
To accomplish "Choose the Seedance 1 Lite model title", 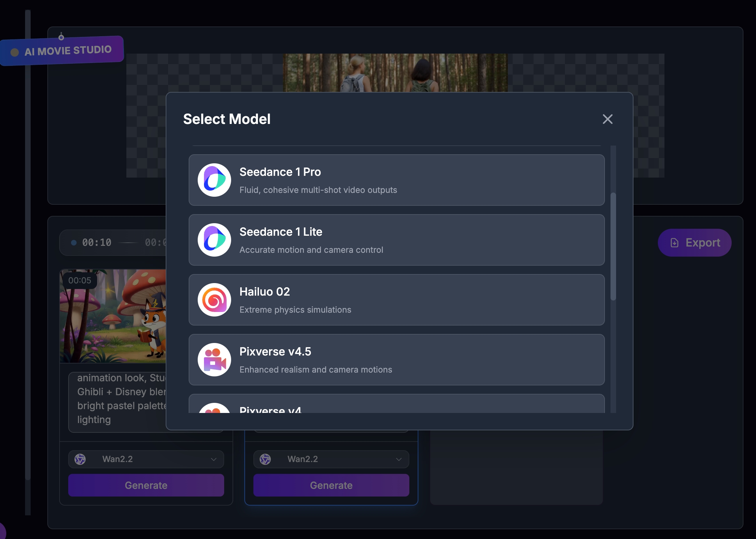I will click(281, 232).
